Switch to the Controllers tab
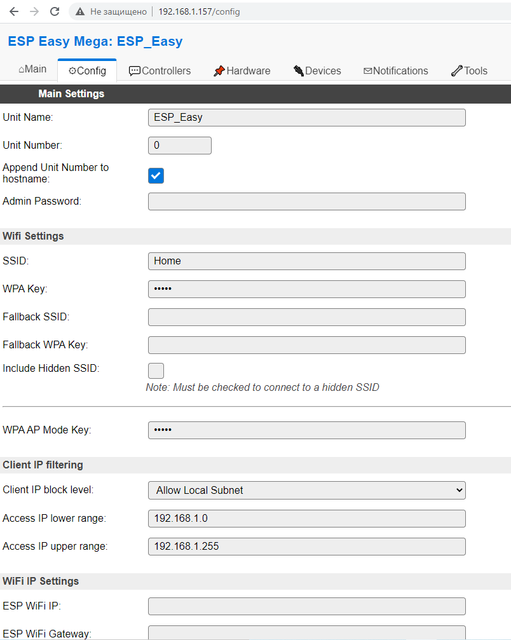This screenshot has height=640, width=511. 160,71
